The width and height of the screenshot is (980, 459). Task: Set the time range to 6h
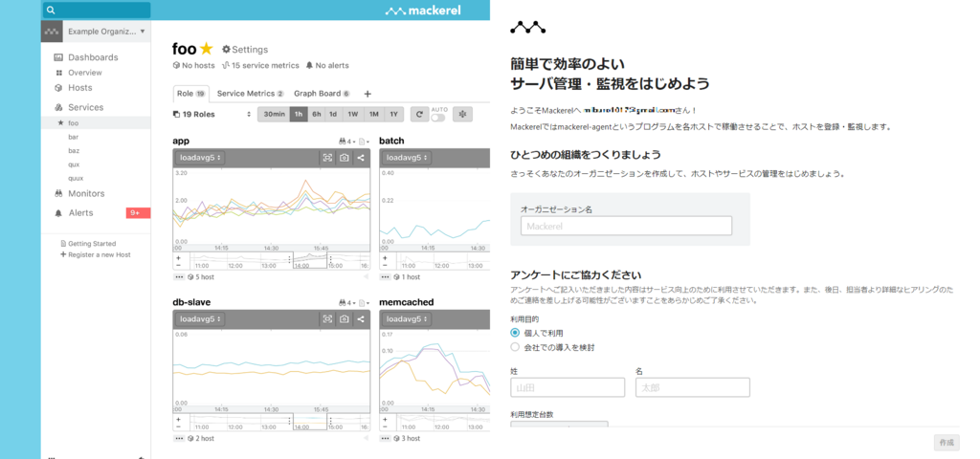tap(317, 115)
